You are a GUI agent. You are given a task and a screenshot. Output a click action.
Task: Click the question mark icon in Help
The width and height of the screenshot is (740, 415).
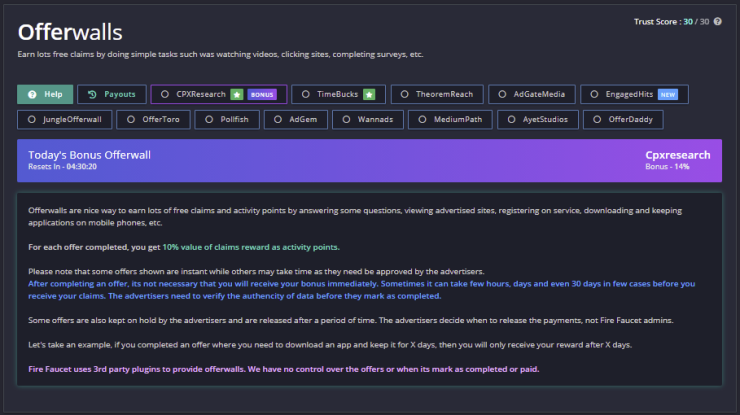32,94
